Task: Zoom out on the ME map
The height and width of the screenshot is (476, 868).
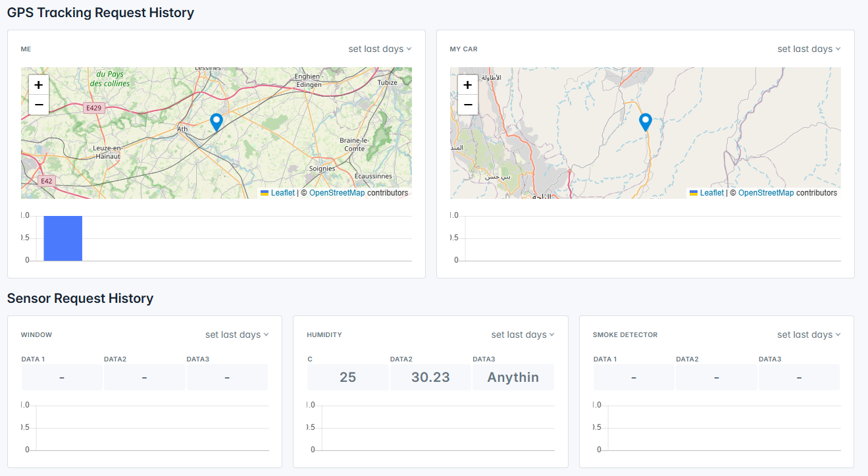Action: [x=39, y=105]
